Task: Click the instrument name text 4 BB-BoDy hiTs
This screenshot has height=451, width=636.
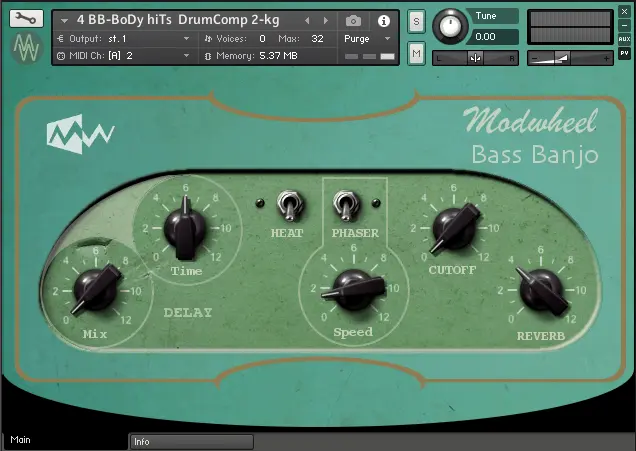Action: (178, 20)
